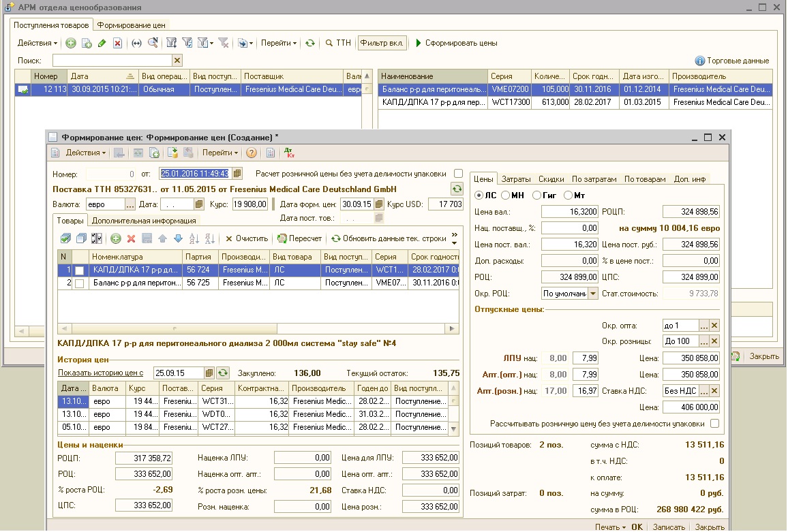The image size is (788, 532).
Task: Open the Печать dropdown at the bottom
Action: [x=609, y=527]
